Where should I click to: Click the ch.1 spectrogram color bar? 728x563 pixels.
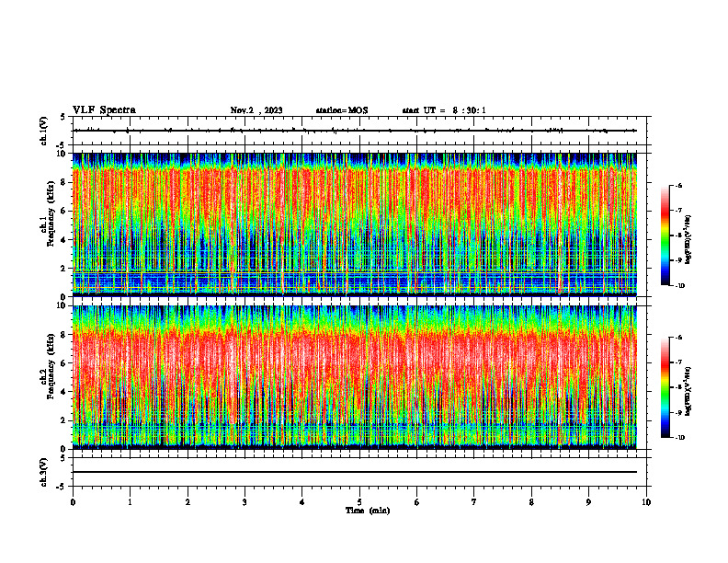[665, 236]
